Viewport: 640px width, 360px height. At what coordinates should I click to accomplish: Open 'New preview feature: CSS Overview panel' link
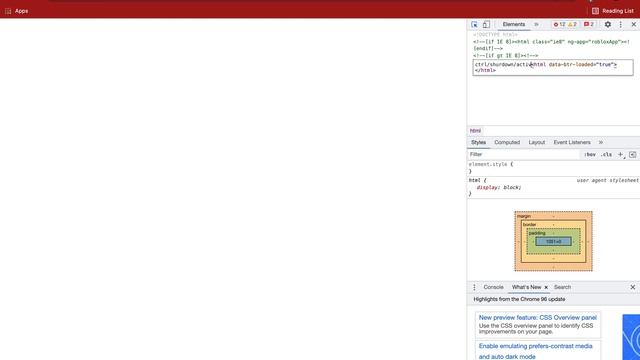pyautogui.click(x=538, y=318)
